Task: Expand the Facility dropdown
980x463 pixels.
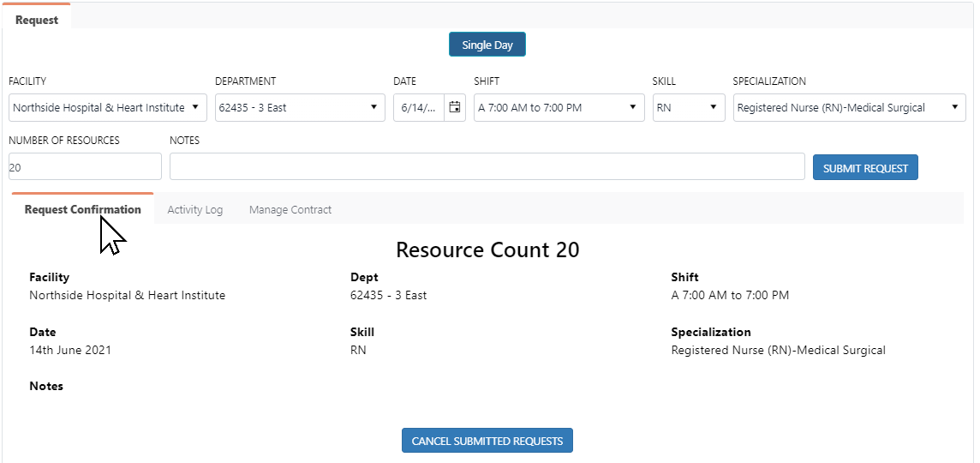Action: (108, 108)
